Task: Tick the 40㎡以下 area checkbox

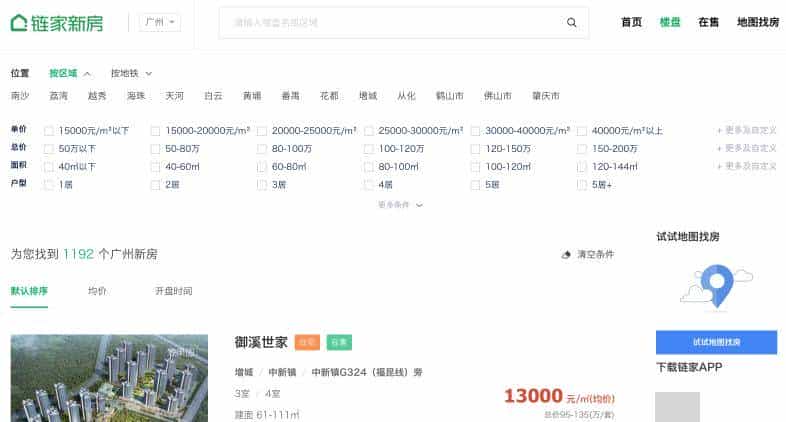Action: click(49, 167)
